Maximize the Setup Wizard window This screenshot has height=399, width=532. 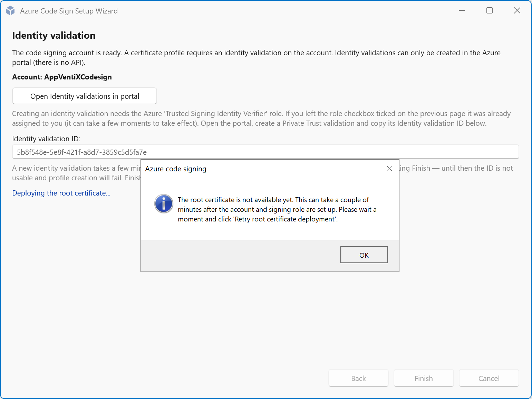490,11
